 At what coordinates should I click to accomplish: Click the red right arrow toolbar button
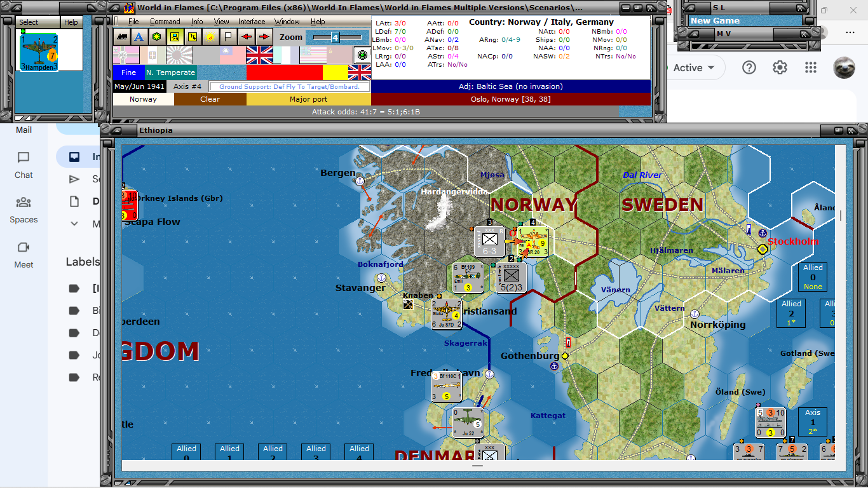point(264,37)
